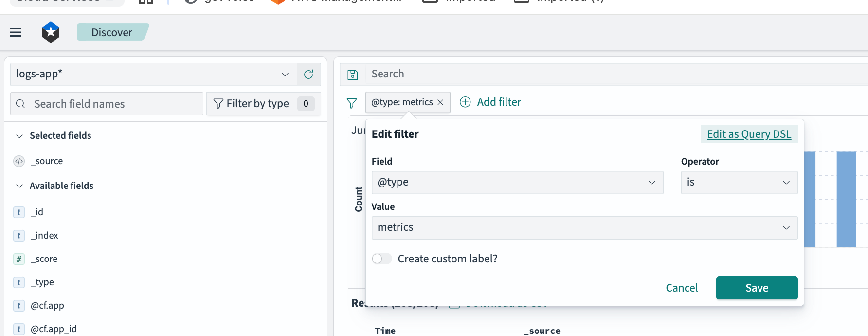
Task: Click the _type field type icon
Action: pyautogui.click(x=18, y=282)
